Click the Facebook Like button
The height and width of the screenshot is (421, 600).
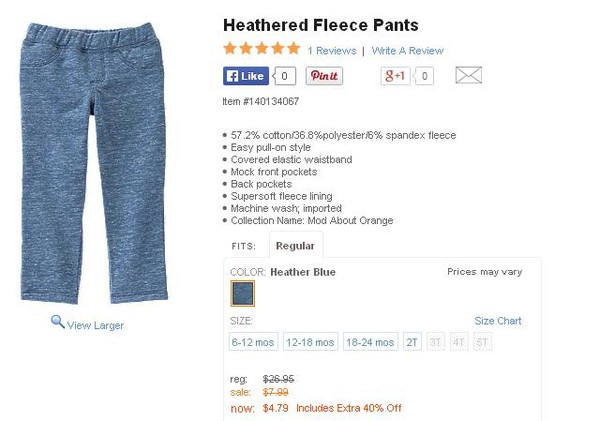coord(246,76)
